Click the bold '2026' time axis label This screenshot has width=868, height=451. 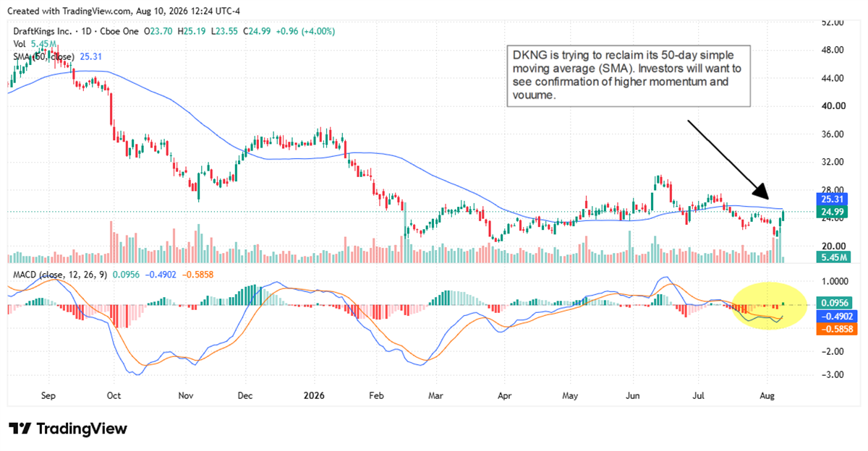click(x=313, y=396)
